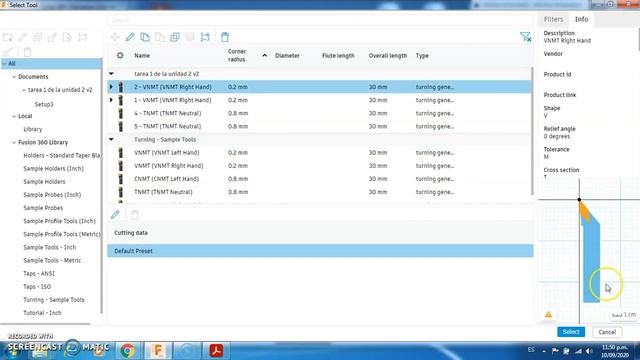Click the edit tool pencil icon in toolbar
Screen dimensions: 640x360
pyautogui.click(x=130, y=37)
